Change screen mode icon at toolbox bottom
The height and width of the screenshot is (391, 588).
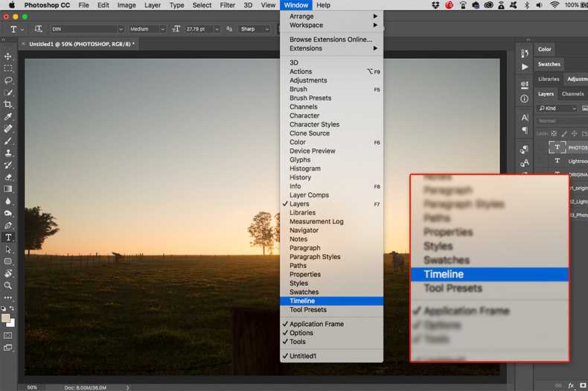(x=8, y=348)
